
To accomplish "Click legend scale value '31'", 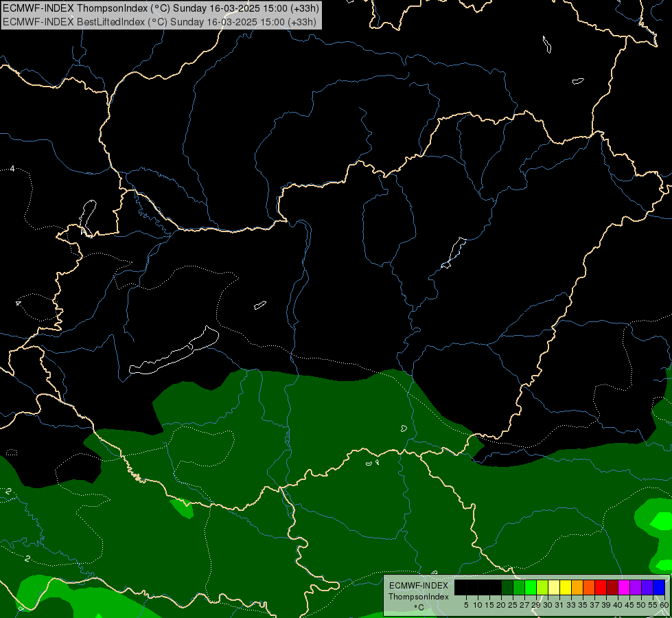I will click(x=559, y=605).
